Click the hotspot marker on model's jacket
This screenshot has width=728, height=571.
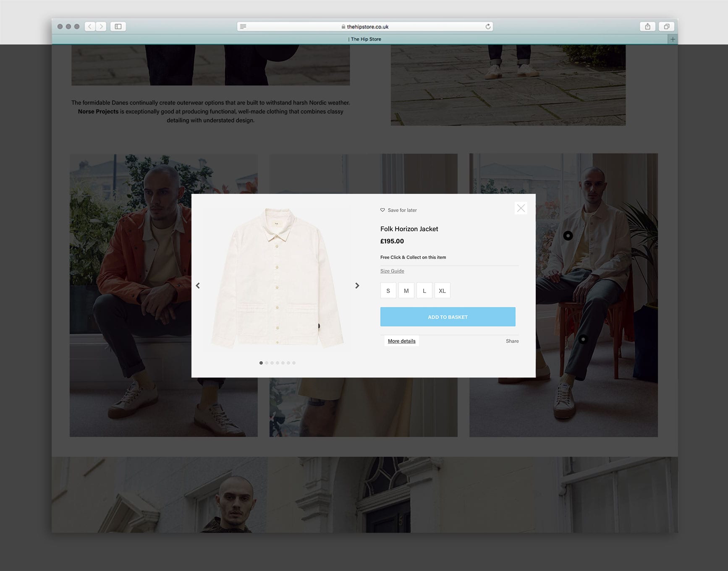(568, 236)
